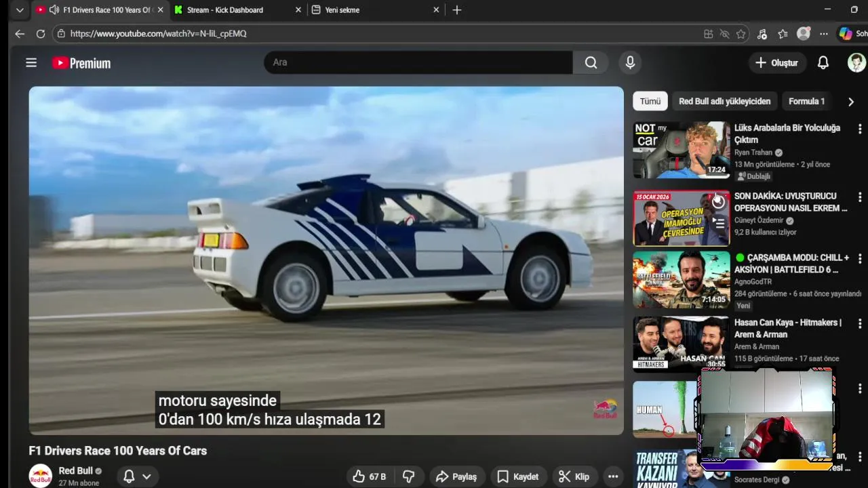868x488 pixels.
Task: Open the notifications bell in the header
Action: [823, 62]
